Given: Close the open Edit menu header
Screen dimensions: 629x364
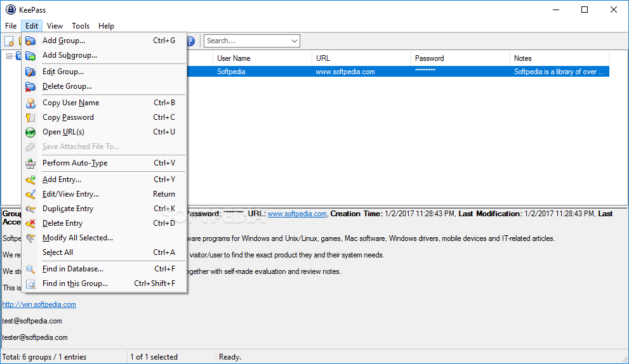Looking at the screenshot, I should tap(32, 25).
